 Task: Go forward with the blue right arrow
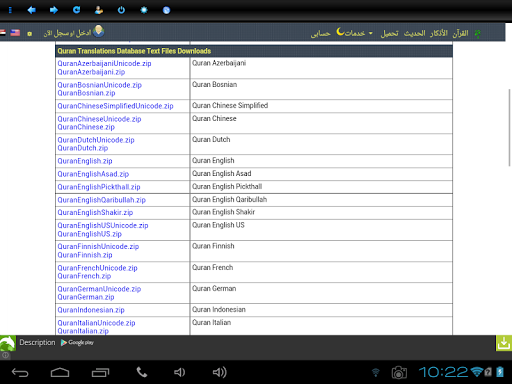click(54, 10)
